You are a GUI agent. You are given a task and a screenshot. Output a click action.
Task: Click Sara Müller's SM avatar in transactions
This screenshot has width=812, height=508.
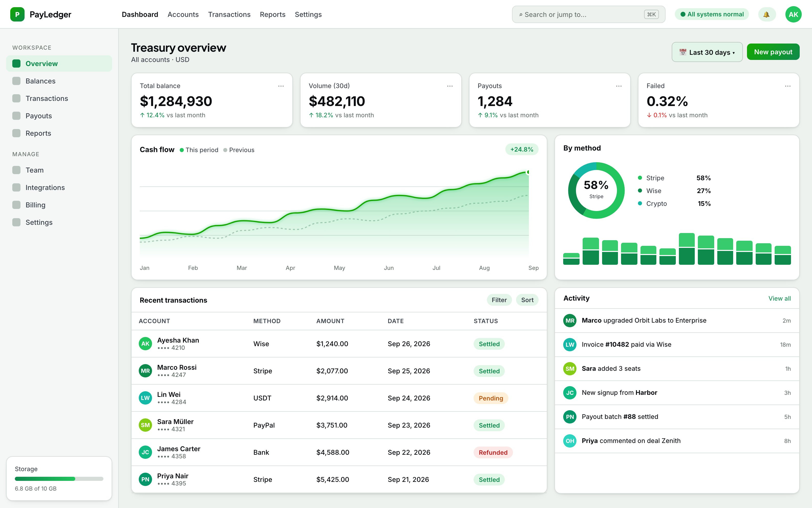tap(145, 425)
